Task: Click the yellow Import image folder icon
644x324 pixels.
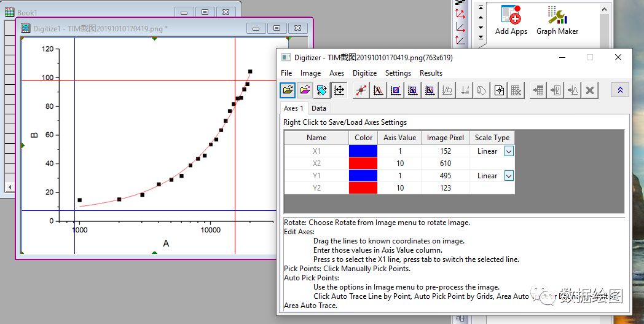Action: 288,90
